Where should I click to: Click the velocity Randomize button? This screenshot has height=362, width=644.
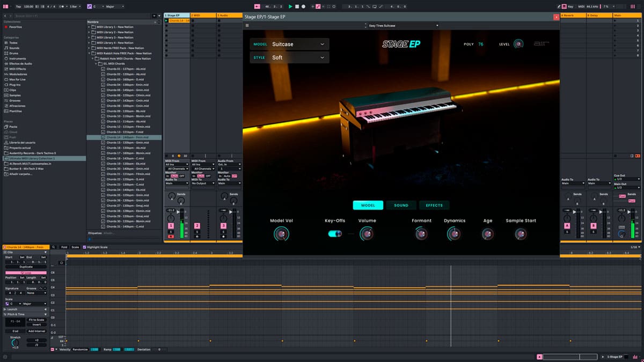[80, 349]
